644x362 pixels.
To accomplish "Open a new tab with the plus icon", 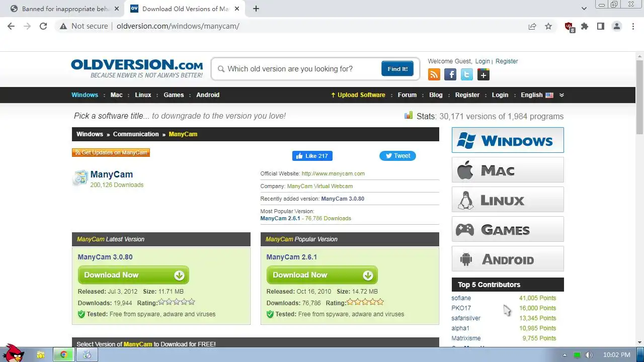I will pos(256,9).
